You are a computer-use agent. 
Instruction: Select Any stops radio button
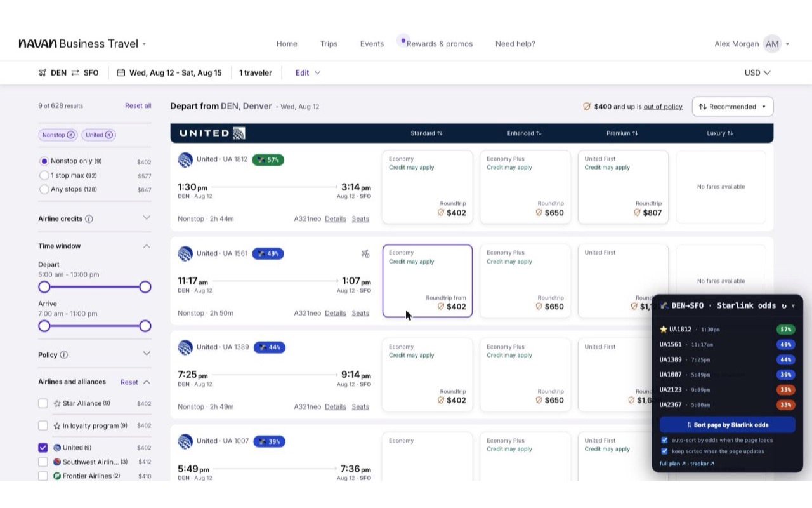pos(44,189)
